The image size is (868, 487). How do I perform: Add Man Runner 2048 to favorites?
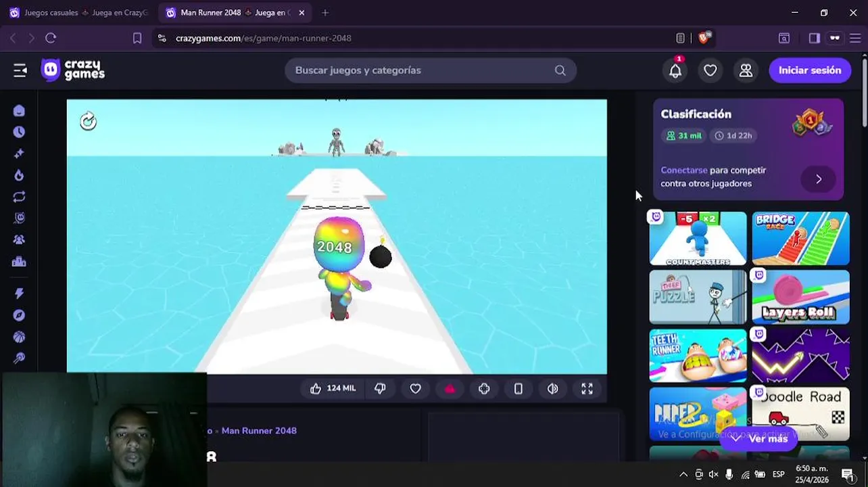pos(415,388)
